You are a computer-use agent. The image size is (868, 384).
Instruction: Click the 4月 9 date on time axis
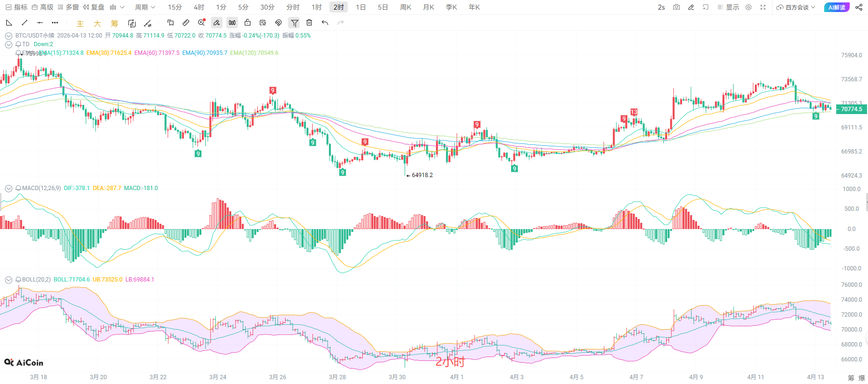[x=696, y=377]
